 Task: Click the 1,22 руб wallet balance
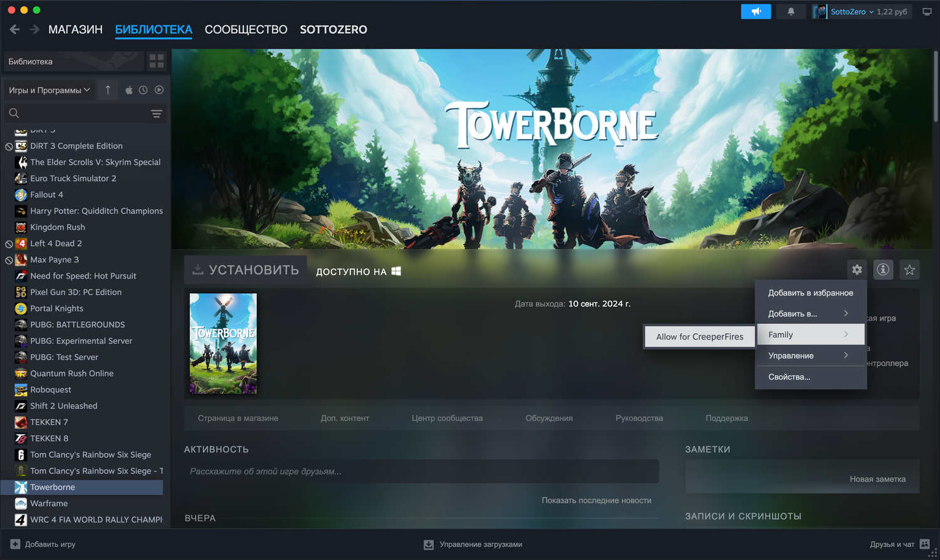tap(892, 11)
